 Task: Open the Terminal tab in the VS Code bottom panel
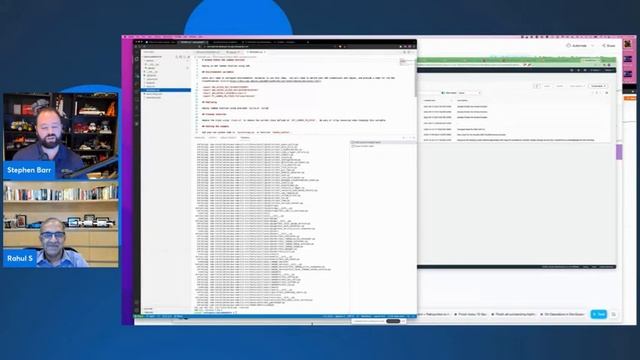coord(245,138)
